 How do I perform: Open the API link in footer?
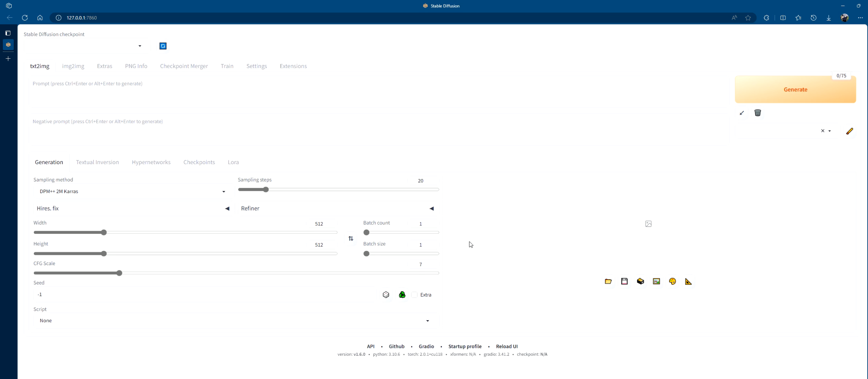pos(370,346)
